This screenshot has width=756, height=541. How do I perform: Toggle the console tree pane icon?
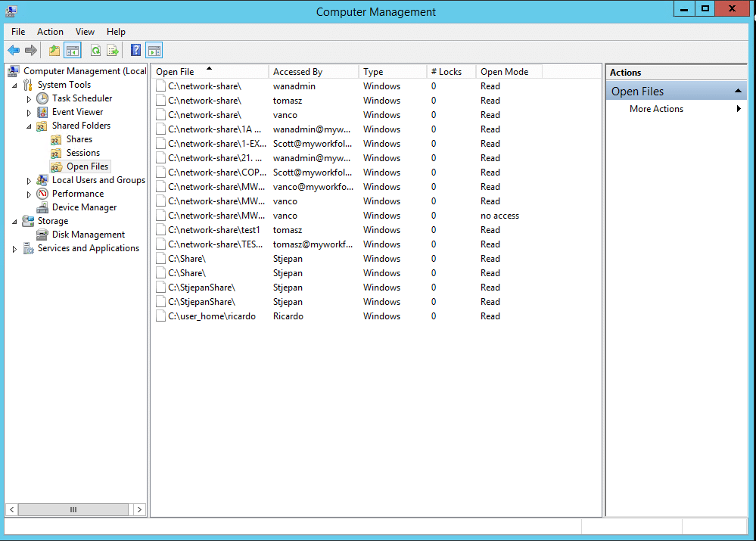pos(72,50)
